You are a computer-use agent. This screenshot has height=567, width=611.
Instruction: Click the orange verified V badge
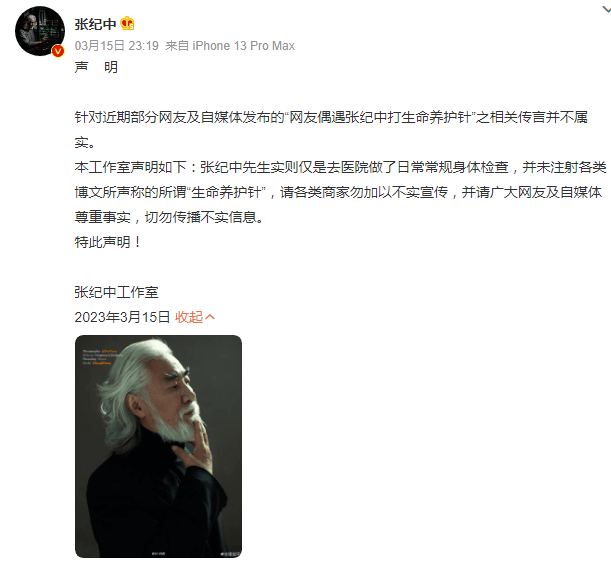click(x=58, y=51)
